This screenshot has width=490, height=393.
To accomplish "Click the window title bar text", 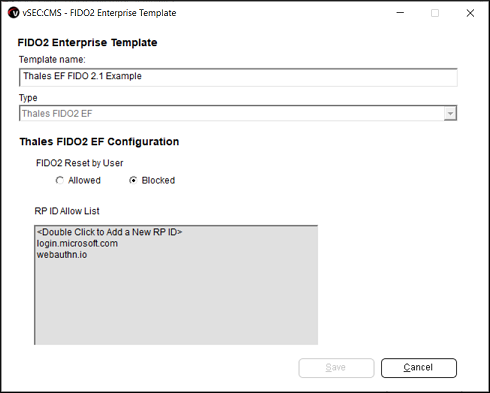I will tap(99, 13).
